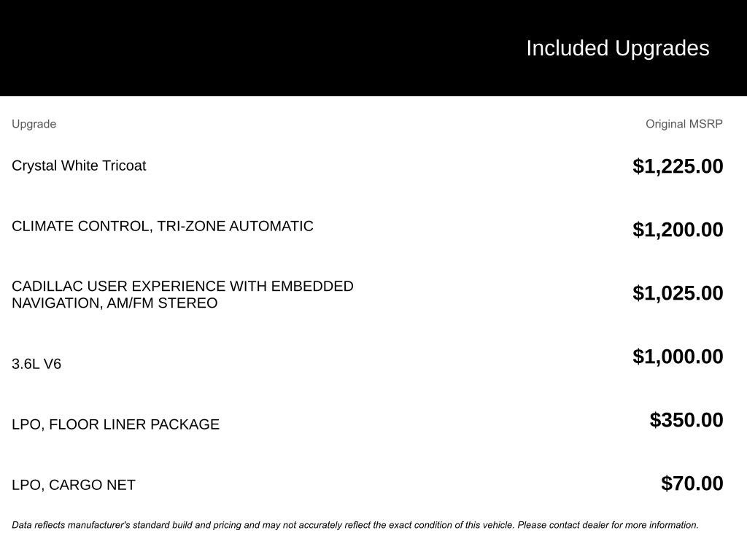Viewport: 747px width, 560px height.
Task: Select the 'Original MSRP' column header
Action: pos(684,124)
